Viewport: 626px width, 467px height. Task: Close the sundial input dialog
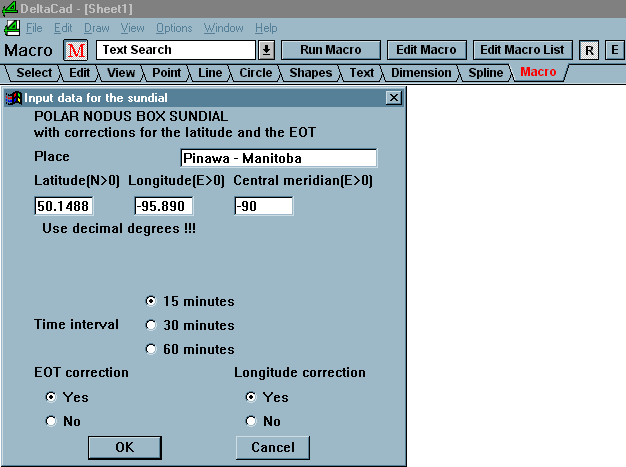click(393, 98)
